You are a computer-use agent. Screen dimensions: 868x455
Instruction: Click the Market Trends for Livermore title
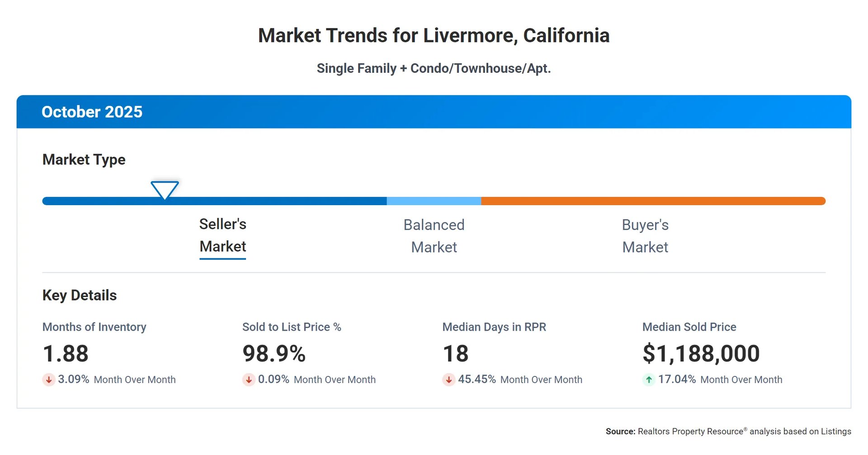click(x=434, y=36)
